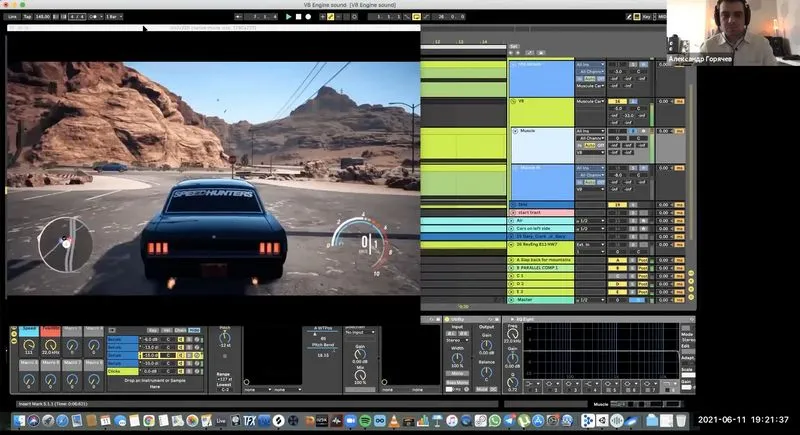This screenshot has height=435, width=800.
Task: Click the Insert Mark status bar text
Action: coord(53,404)
